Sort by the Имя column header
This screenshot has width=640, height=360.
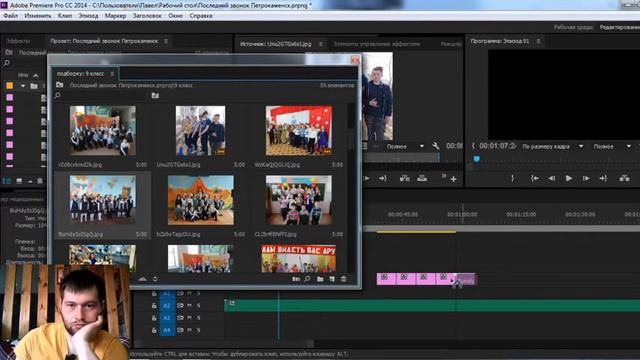(23, 76)
